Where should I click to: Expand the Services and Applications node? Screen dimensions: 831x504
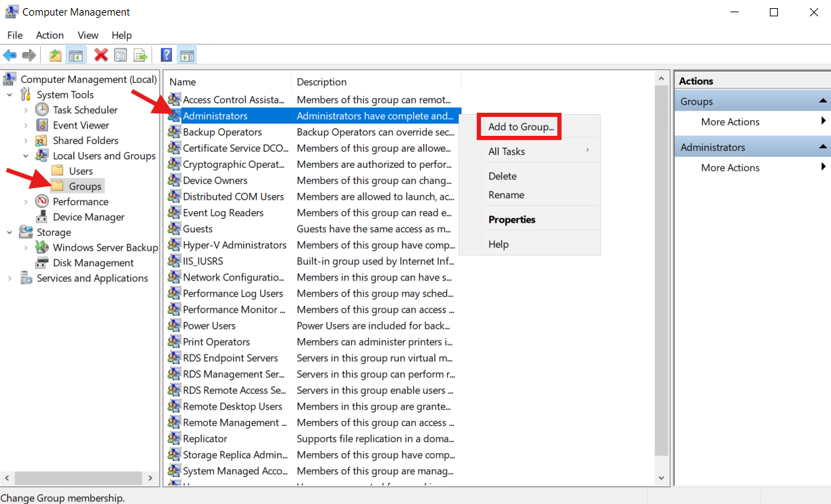[10, 278]
